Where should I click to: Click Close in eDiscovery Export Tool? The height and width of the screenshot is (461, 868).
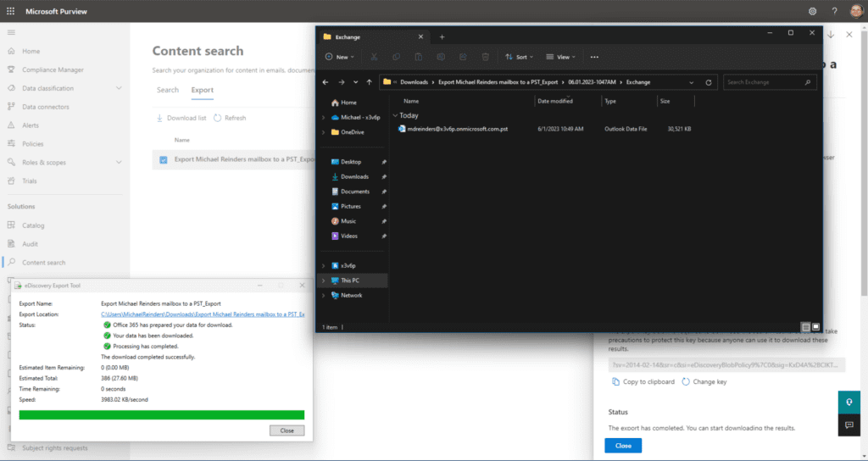point(287,430)
